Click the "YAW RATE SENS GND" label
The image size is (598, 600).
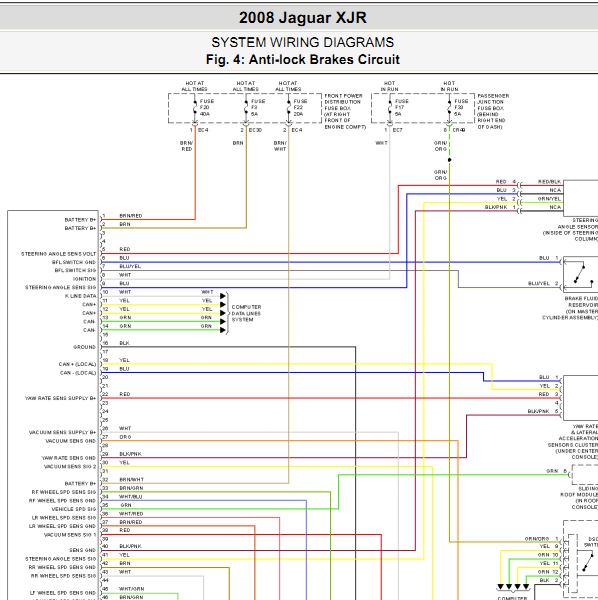(x=69, y=458)
